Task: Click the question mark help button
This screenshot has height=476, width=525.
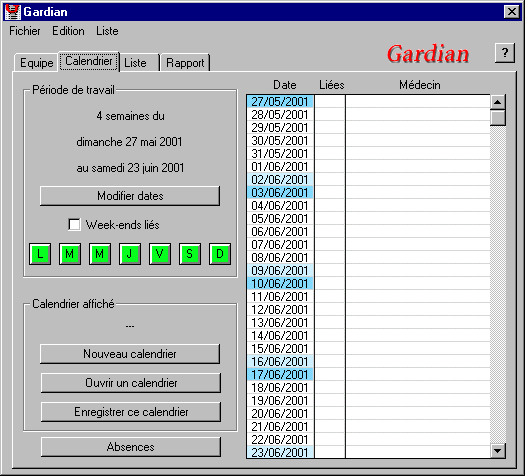Action: pyautogui.click(x=505, y=53)
